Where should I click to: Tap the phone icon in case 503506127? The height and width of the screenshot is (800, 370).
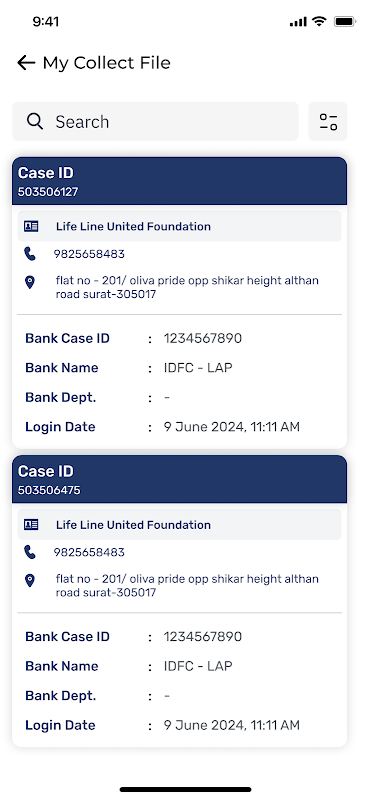[30, 254]
